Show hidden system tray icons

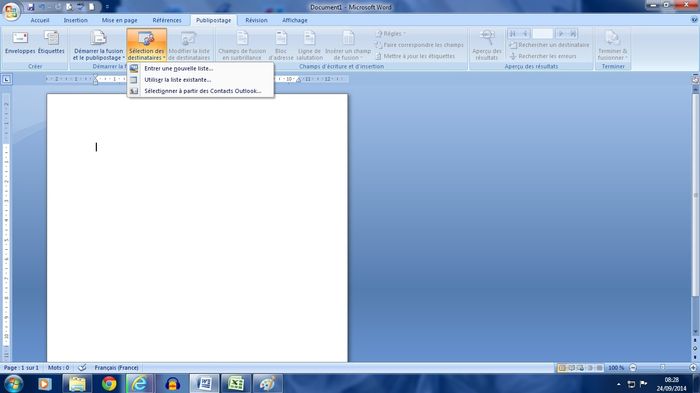click(x=618, y=384)
